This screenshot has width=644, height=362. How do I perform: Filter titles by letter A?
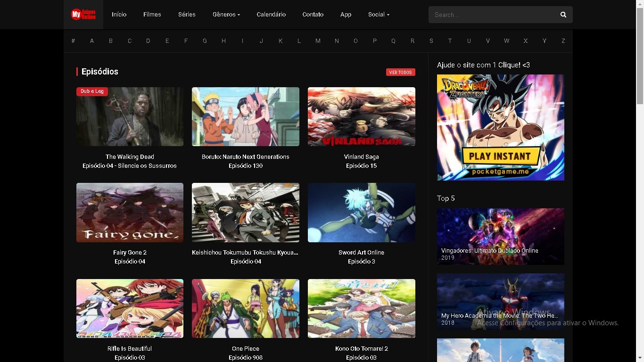tap(92, 41)
